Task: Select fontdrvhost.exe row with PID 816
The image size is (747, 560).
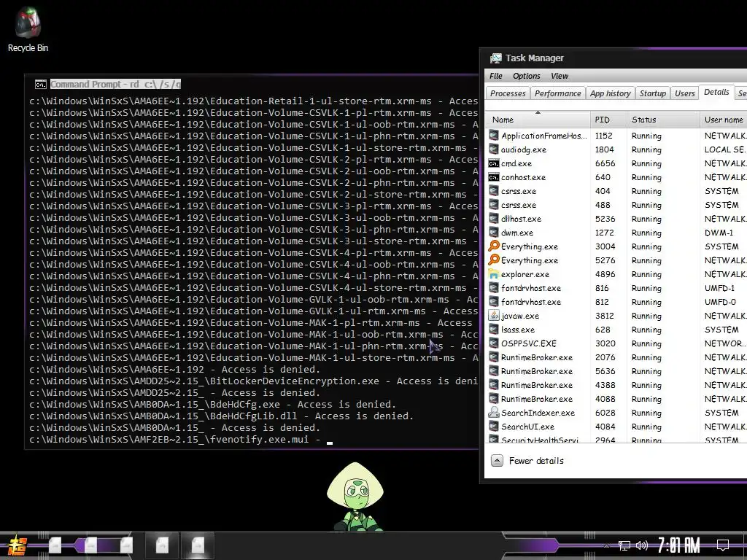Action: [616, 288]
